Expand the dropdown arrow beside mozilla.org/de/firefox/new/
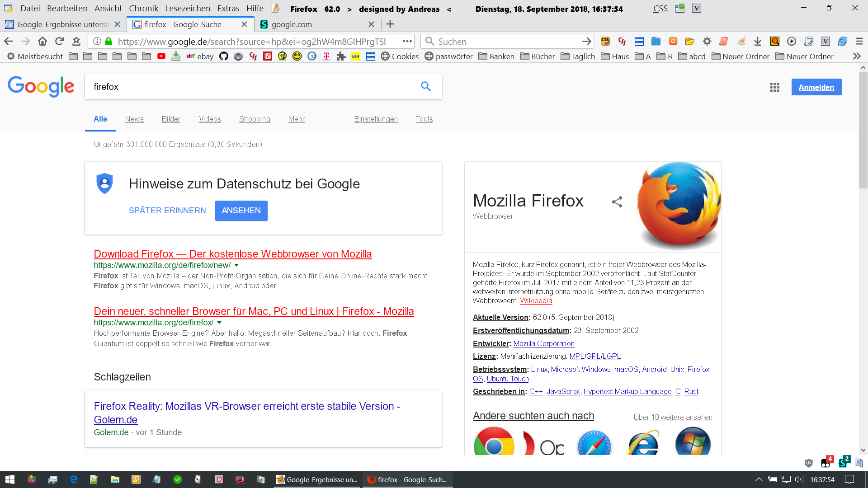The width and height of the screenshot is (868, 488). (236, 265)
